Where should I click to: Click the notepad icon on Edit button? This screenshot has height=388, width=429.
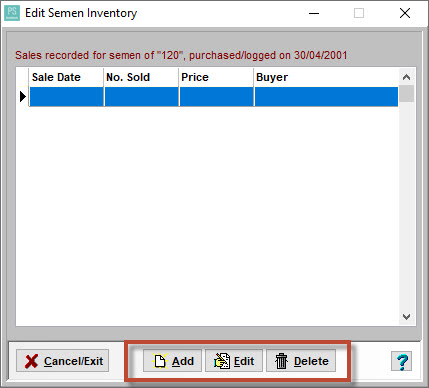pos(222,361)
